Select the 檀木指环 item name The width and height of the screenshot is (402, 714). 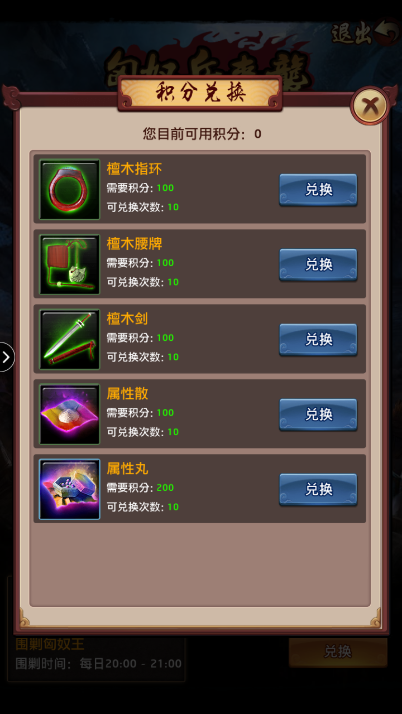(x=134, y=169)
